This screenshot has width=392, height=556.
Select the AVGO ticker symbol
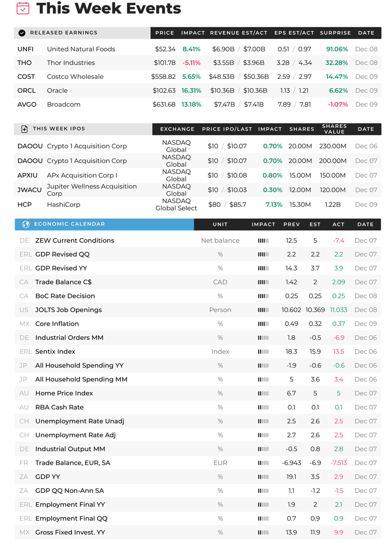[x=27, y=105]
